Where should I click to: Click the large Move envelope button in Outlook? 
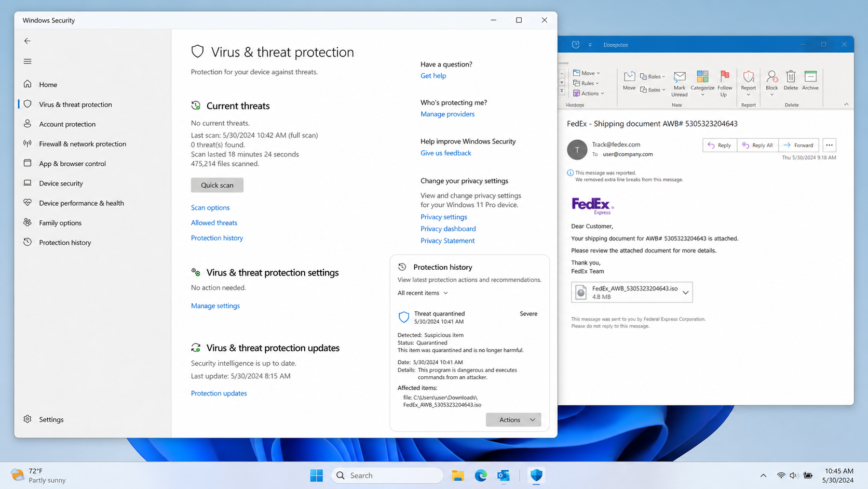click(x=629, y=81)
